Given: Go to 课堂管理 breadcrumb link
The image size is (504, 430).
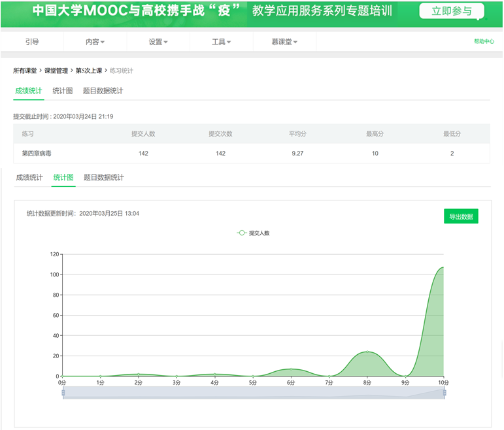Looking at the screenshot, I should click(x=56, y=71).
